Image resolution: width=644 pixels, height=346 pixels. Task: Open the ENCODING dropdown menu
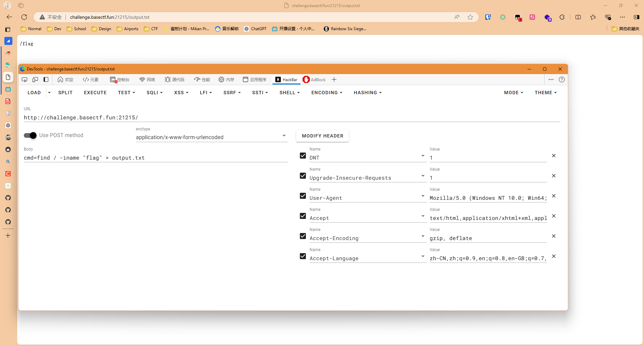click(327, 93)
